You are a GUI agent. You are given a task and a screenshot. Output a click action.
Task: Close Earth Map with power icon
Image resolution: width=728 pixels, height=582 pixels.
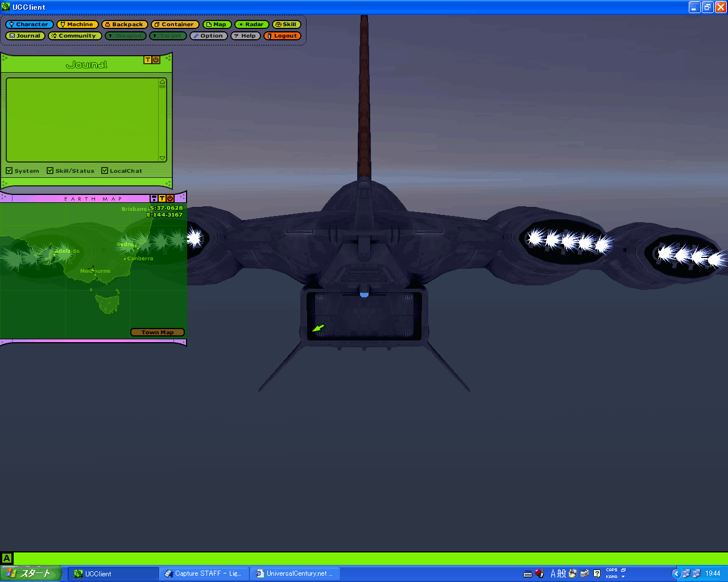[170, 198]
